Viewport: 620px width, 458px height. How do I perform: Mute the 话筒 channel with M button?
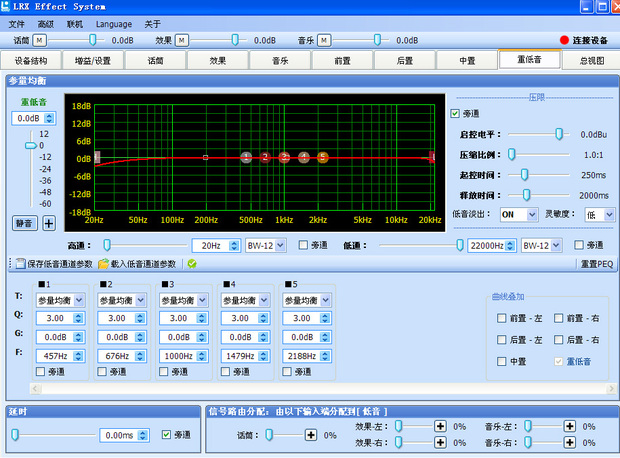(40, 40)
